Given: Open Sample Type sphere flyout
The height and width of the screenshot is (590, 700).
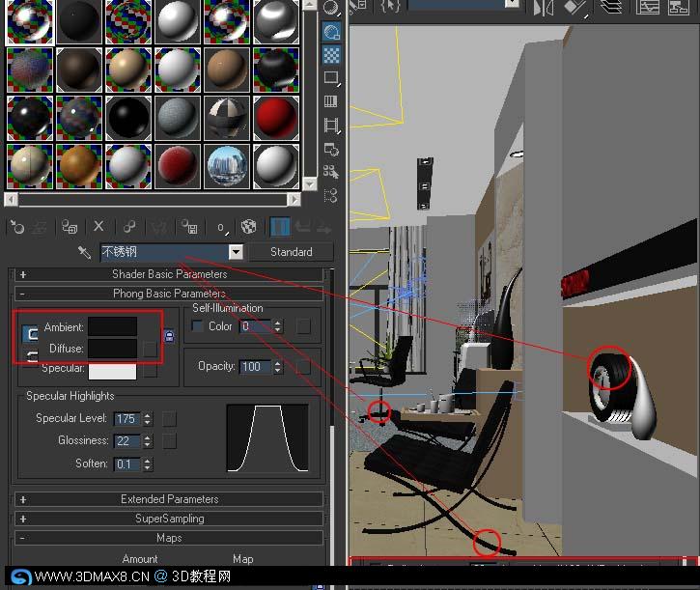Looking at the screenshot, I should coord(331,8).
